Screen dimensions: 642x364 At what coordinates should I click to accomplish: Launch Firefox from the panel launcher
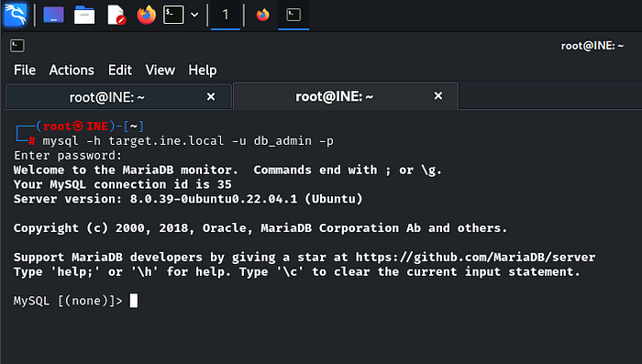point(146,15)
